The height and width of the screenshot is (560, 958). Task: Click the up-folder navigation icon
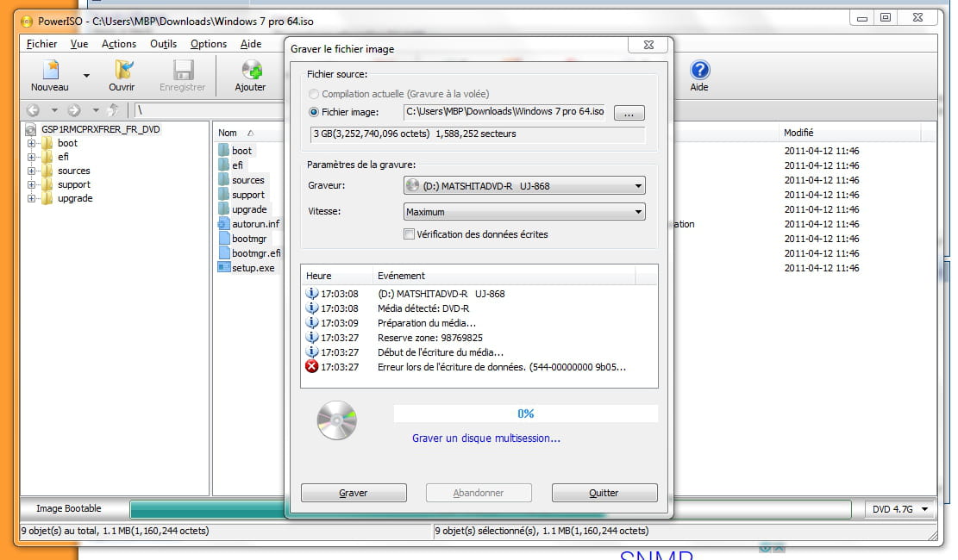point(113,110)
